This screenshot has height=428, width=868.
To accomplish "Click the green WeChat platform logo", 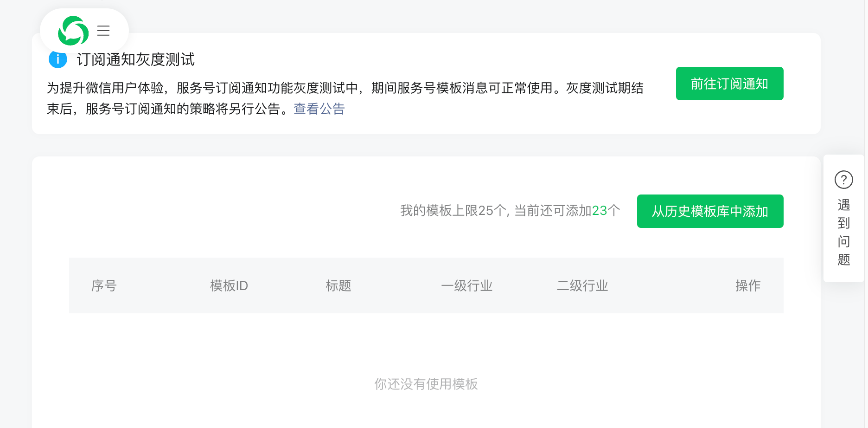I will (73, 31).
